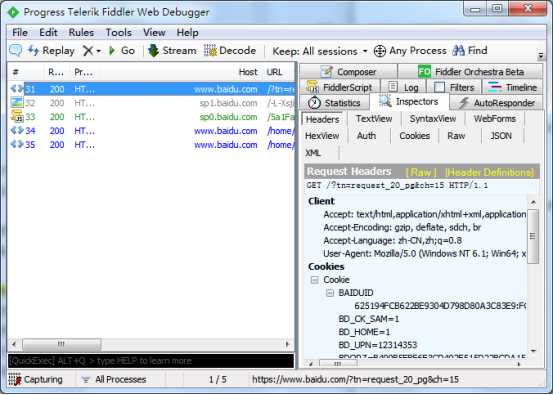Click the [Header Definitions] link
The height and width of the screenshot is (395, 553).
pos(490,172)
